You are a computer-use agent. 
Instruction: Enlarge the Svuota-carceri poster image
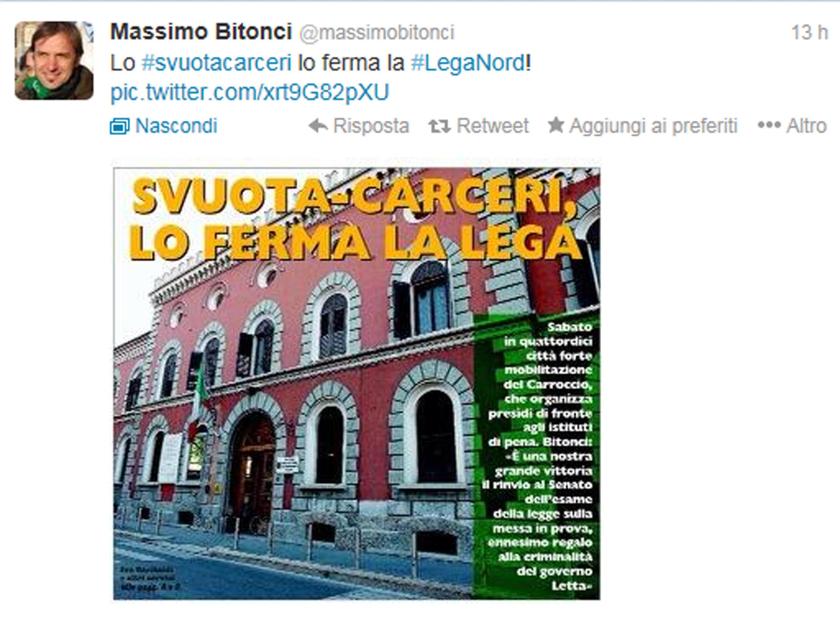click(x=357, y=384)
